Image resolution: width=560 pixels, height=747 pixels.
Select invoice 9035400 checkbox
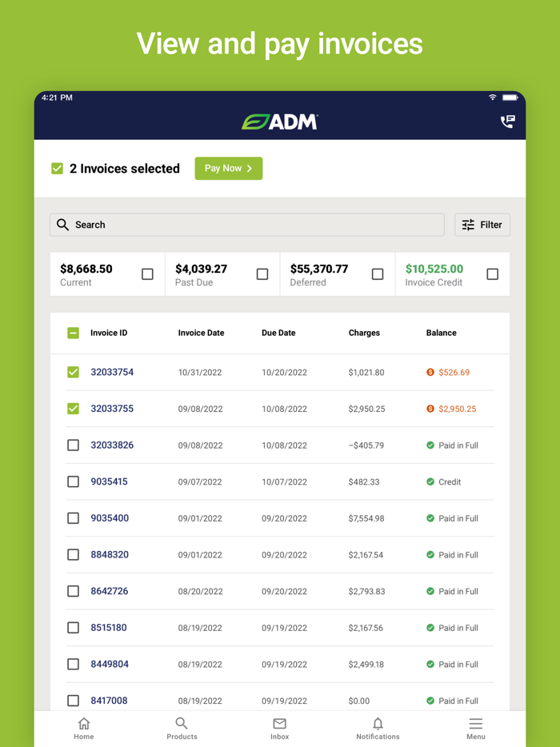point(73,518)
